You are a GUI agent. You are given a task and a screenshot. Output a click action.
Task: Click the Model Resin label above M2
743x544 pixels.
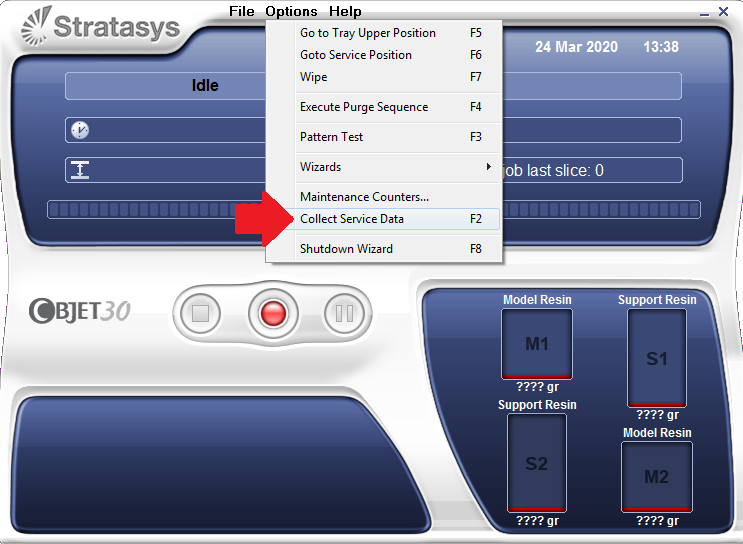click(x=657, y=433)
